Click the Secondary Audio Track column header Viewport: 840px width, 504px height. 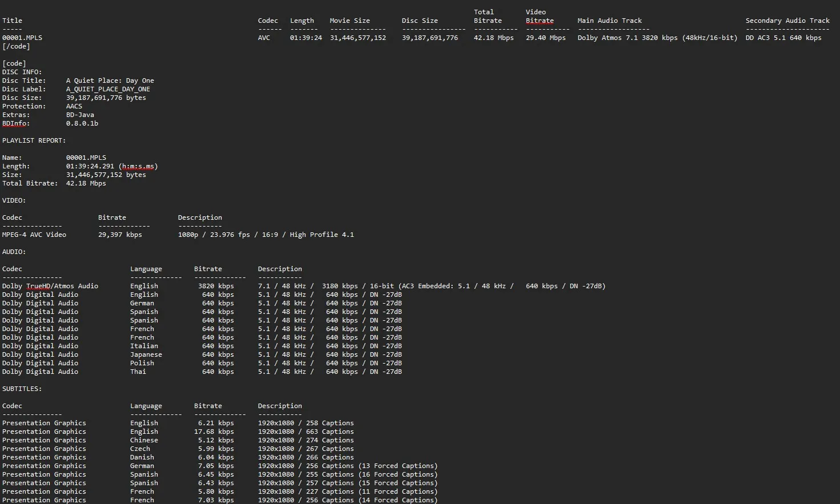787,21
